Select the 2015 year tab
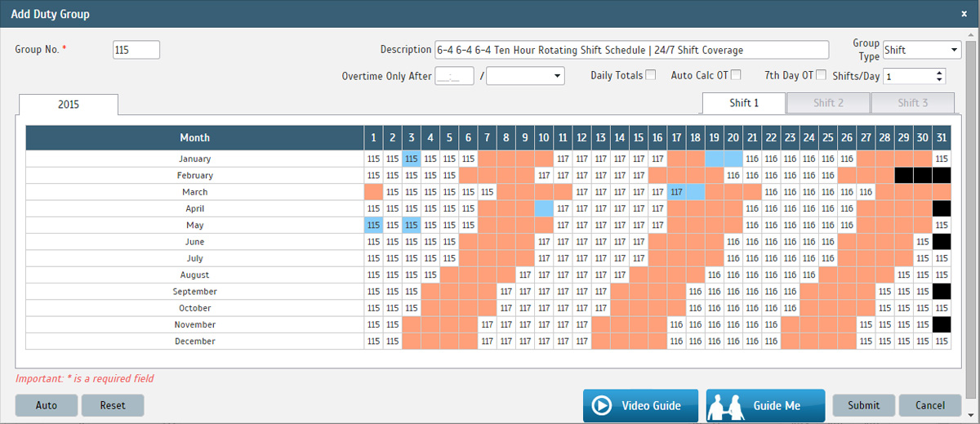This screenshot has height=424, width=980. coord(68,105)
